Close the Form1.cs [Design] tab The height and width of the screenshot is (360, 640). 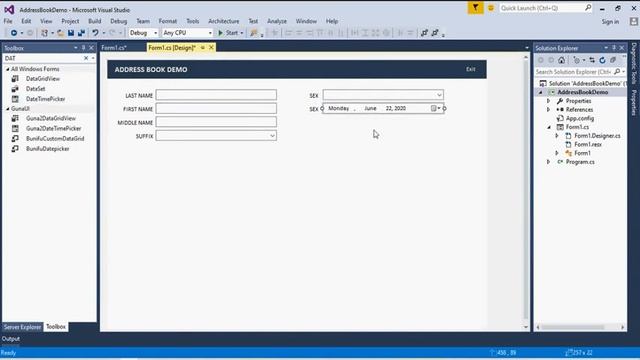pyautogui.click(x=211, y=48)
